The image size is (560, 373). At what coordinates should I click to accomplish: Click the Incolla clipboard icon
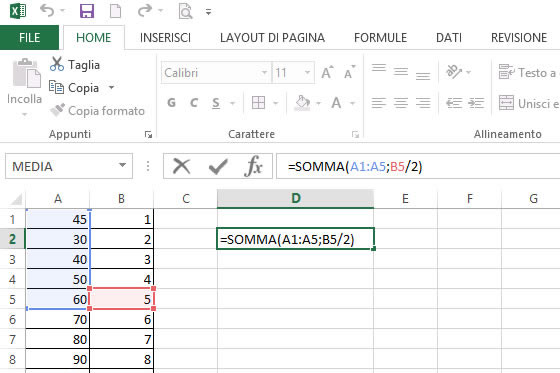[x=26, y=73]
